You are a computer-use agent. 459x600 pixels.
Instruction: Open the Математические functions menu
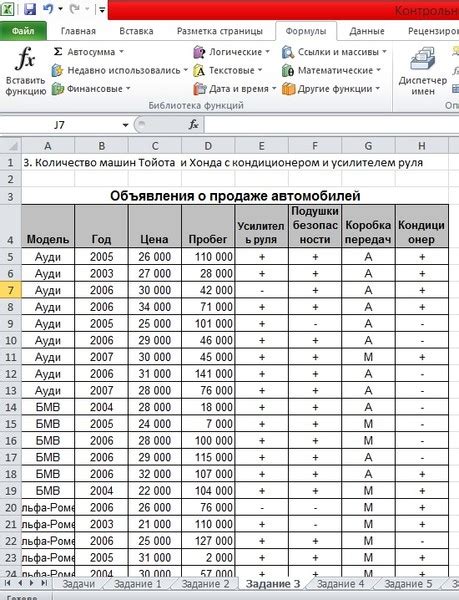coord(332,70)
